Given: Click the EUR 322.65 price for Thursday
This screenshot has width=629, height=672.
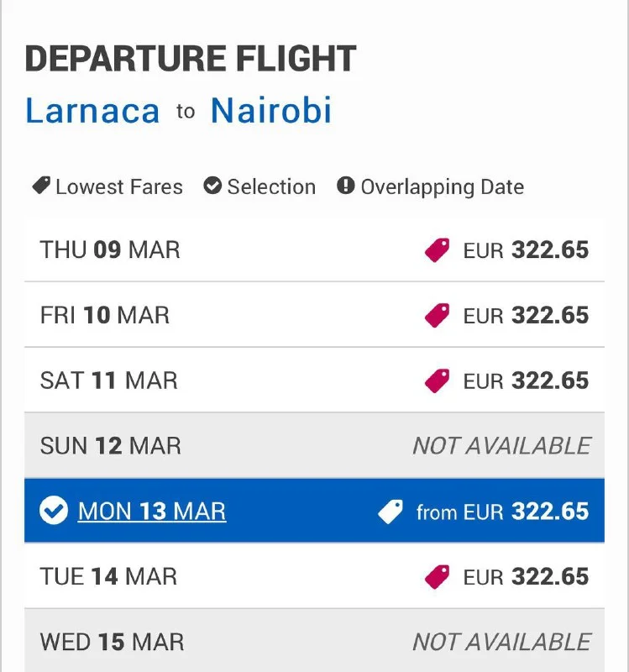Looking at the screenshot, I should (526, 250).
